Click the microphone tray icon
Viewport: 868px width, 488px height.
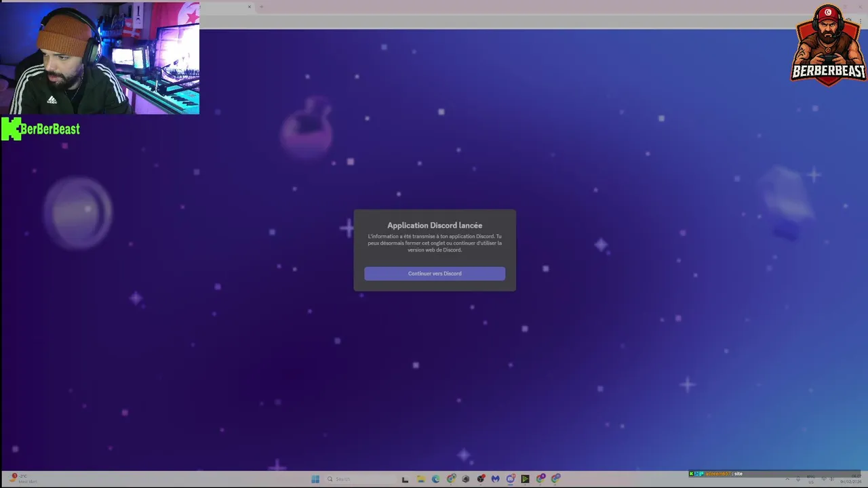tap(798, 479)
